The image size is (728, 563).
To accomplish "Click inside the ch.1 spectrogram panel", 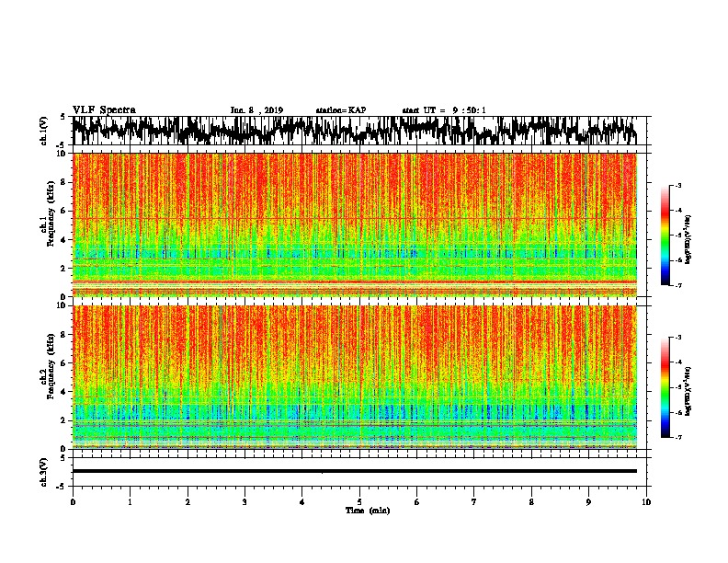I will pyautogui.click(x=355, y=224).
